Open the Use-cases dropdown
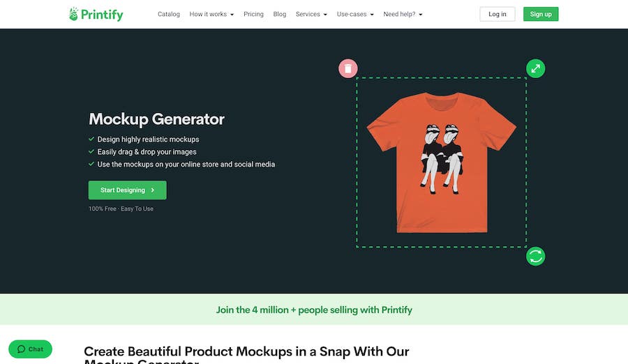This screenshot has height=364, width=628. [x=355, y=14]
